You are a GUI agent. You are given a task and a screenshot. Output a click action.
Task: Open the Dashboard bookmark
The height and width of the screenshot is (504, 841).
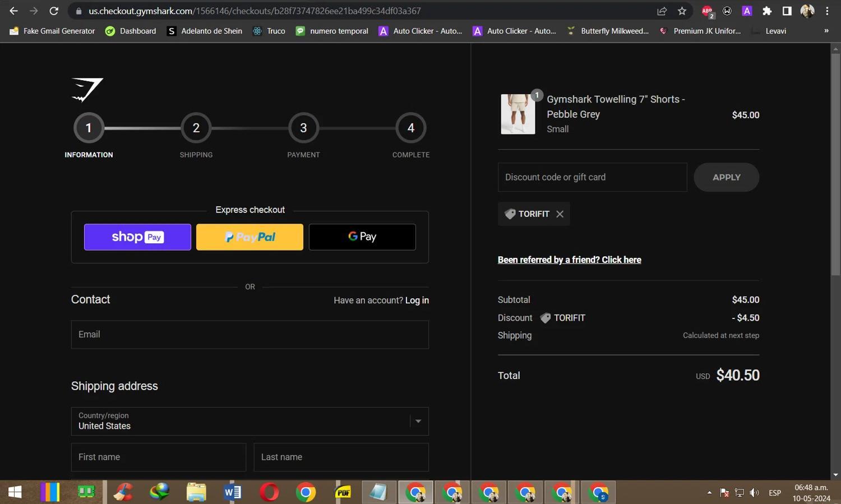(131, 31)
